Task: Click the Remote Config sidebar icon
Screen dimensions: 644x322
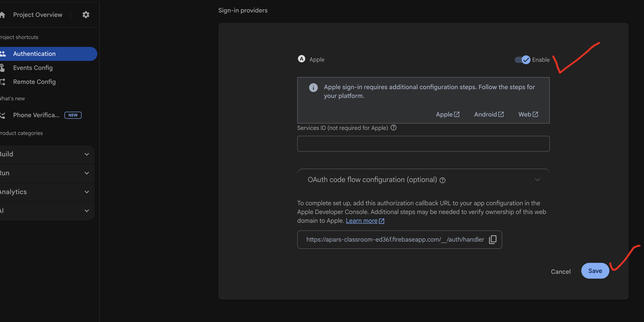Action: (x=2, y=82)
